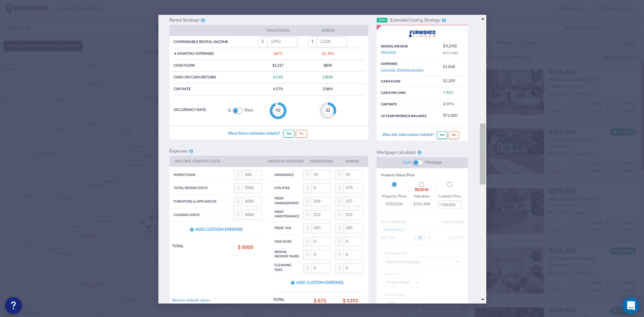644x317 pixels.
Task: Click the Atlanta, GA search field
Action: click(x=80, y=27)
